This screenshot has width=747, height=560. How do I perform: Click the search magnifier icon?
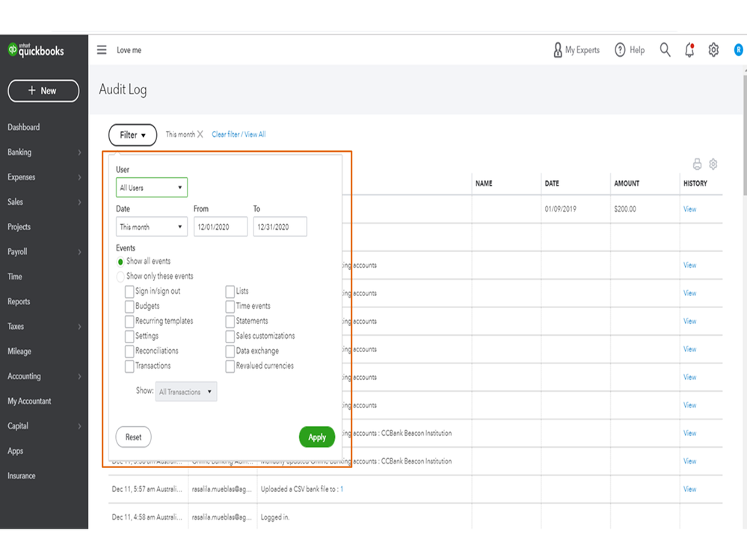(665, 49)
